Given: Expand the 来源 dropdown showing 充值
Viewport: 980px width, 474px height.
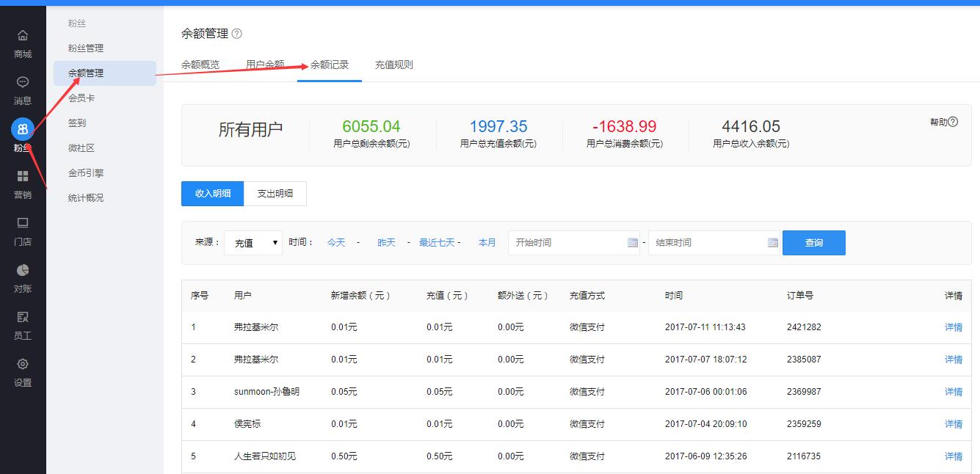Looking at the screenshot, I should pyautogui.click(x=253, y=243).
